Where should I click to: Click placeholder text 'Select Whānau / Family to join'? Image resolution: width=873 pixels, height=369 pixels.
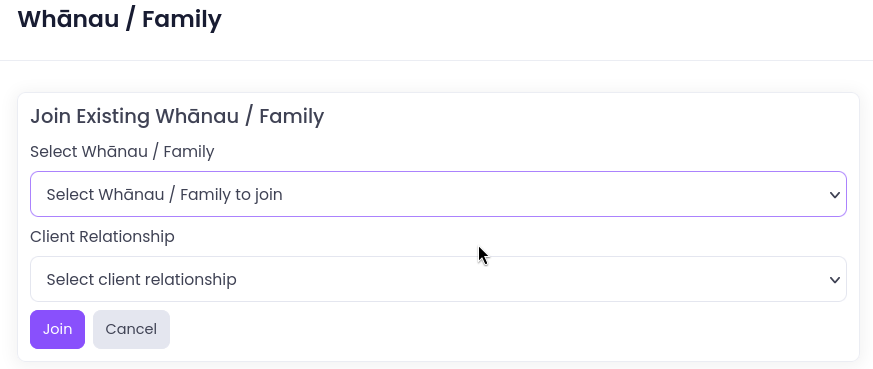click(x=164, y=195)
